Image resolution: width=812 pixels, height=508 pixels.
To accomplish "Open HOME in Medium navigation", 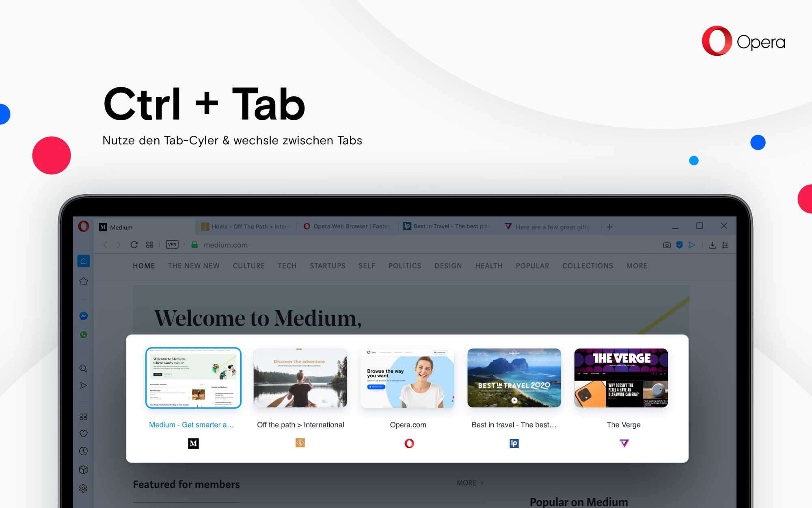I will pyautogui.click(x=144, y=266).
